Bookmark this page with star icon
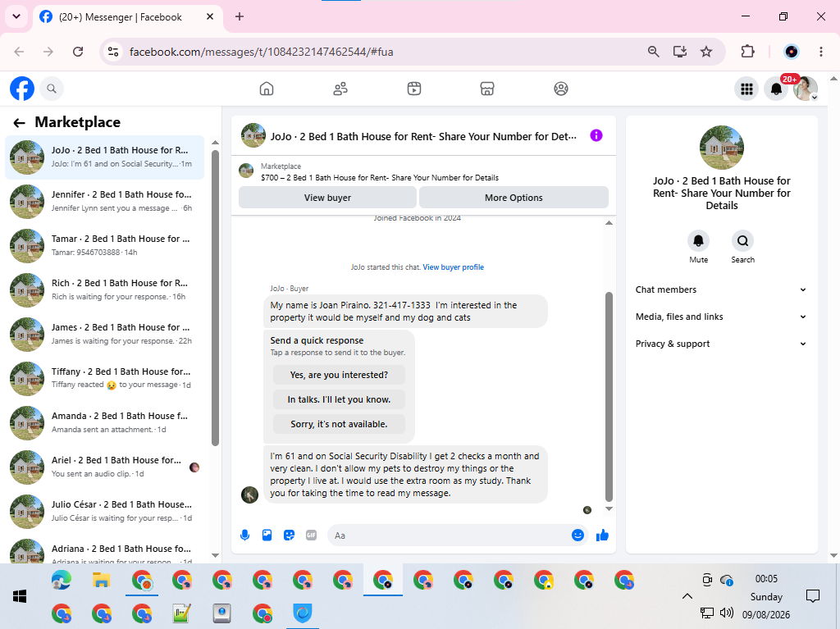The image size is (840, 629). (706, 52)
